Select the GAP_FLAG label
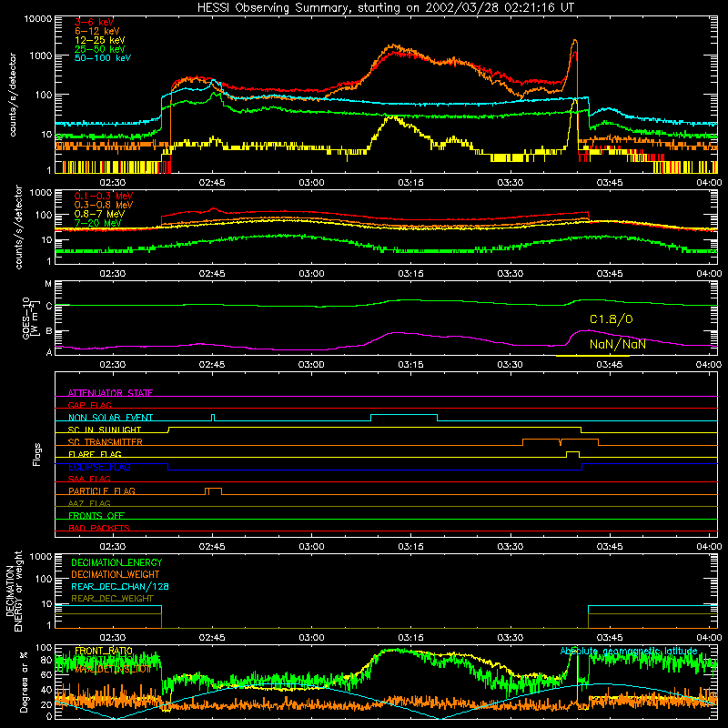The height and width of the screenshot is (728, 728). coord(89,405)
